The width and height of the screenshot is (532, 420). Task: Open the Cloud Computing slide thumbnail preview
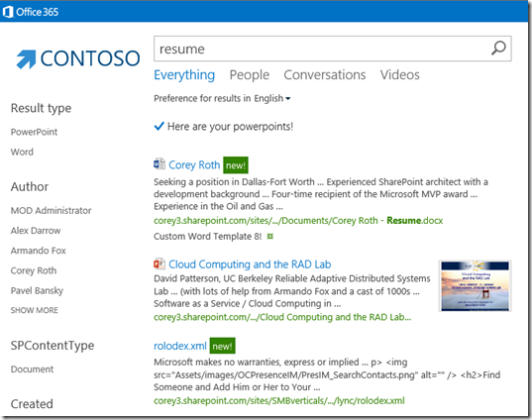475,286
